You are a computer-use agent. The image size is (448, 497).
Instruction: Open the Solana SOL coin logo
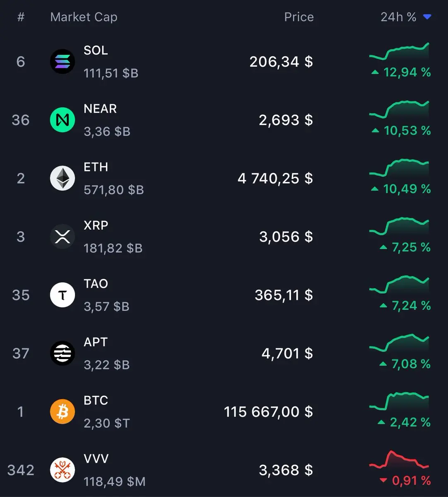(63, 62)
